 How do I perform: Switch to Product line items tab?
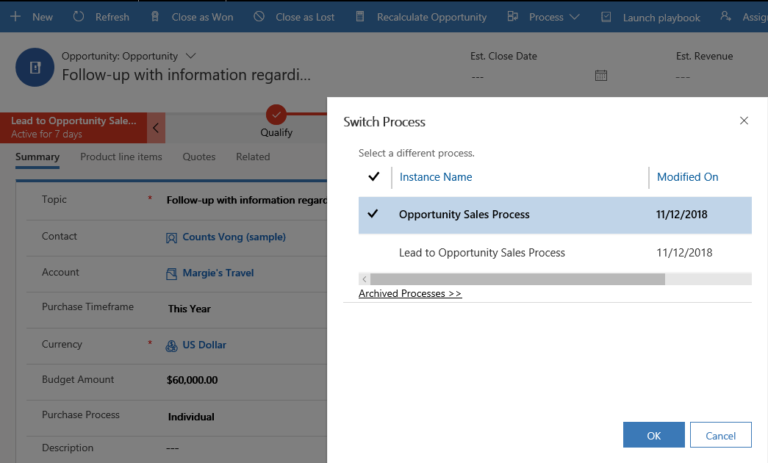[120, 157]
